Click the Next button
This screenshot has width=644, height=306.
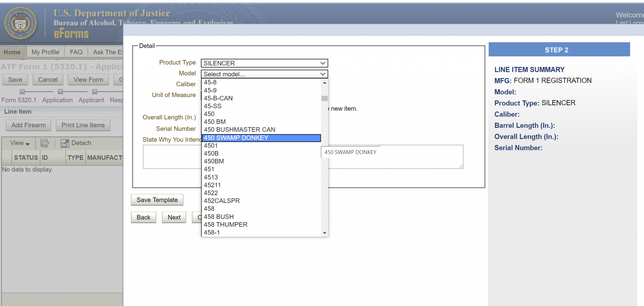coord(174,217)
